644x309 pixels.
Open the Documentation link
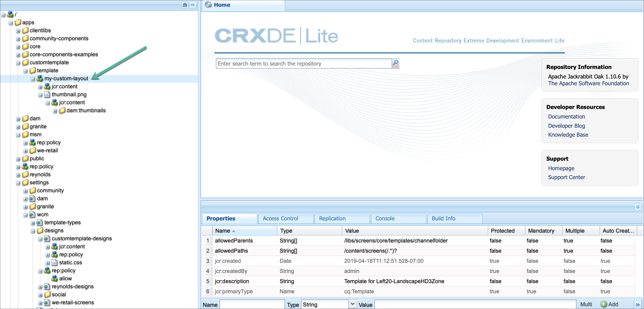tap(566, 117)
